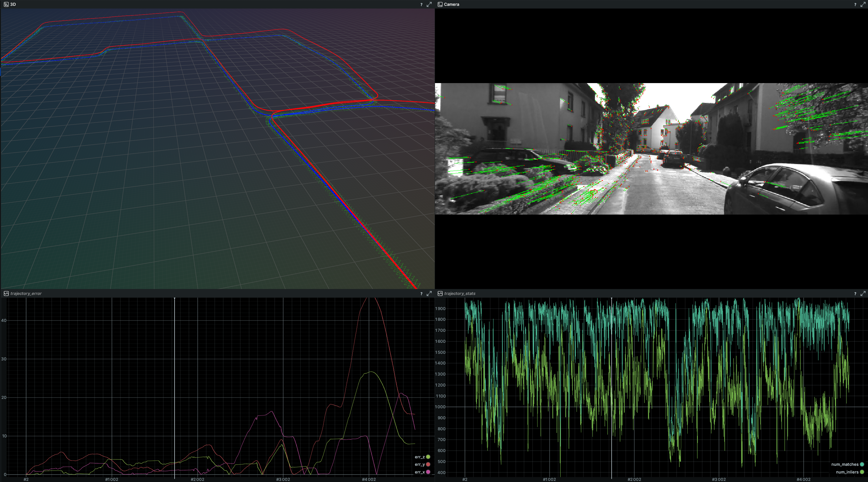
Task: Select the 3D panel title tab
Action: coord(13,4)
